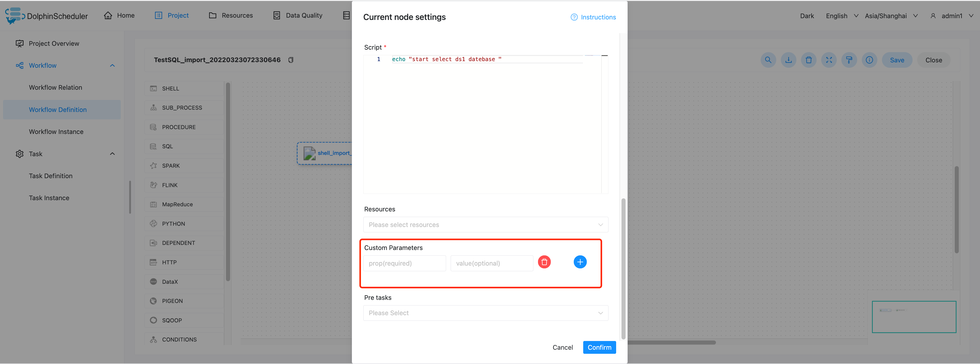Format the DAG layout with beautify icon

pos(849,60)
